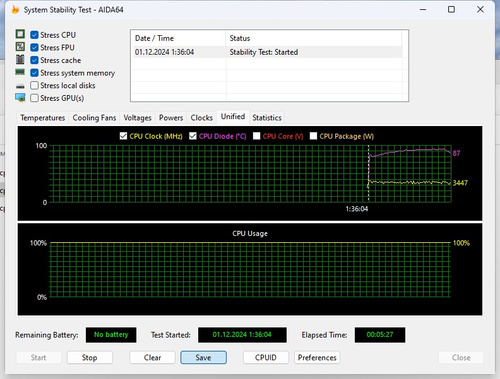Stop the stability test
Screen dimensions: 500x379
(x=89, y=358)
